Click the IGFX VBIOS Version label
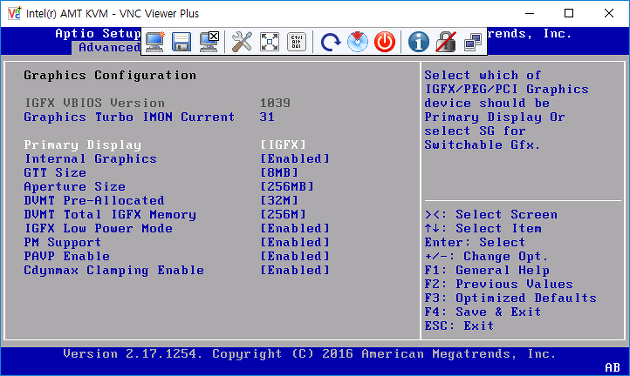Viewport: 630px width, 376px height. [x=94, y=103]
